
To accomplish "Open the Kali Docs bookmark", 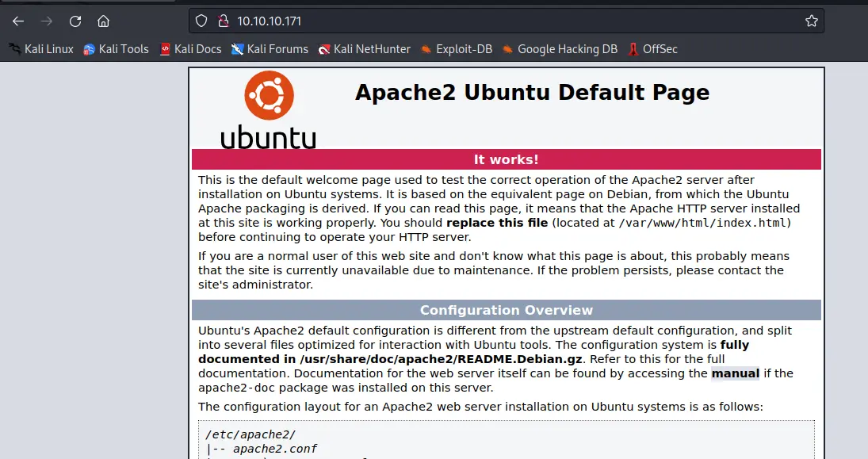I will [x=190, y=49].
